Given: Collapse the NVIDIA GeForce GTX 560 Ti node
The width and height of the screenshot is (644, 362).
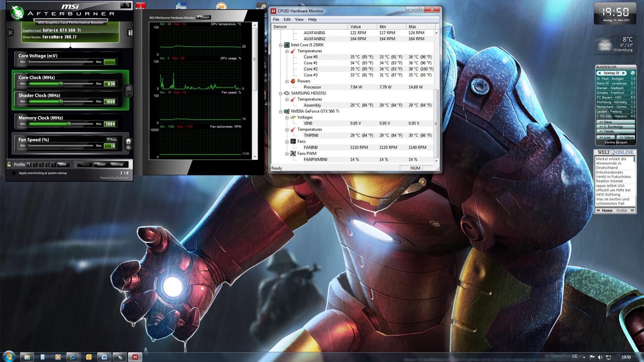Looking at the screenshot, I should pyautogui.click(x=281, y=111).
